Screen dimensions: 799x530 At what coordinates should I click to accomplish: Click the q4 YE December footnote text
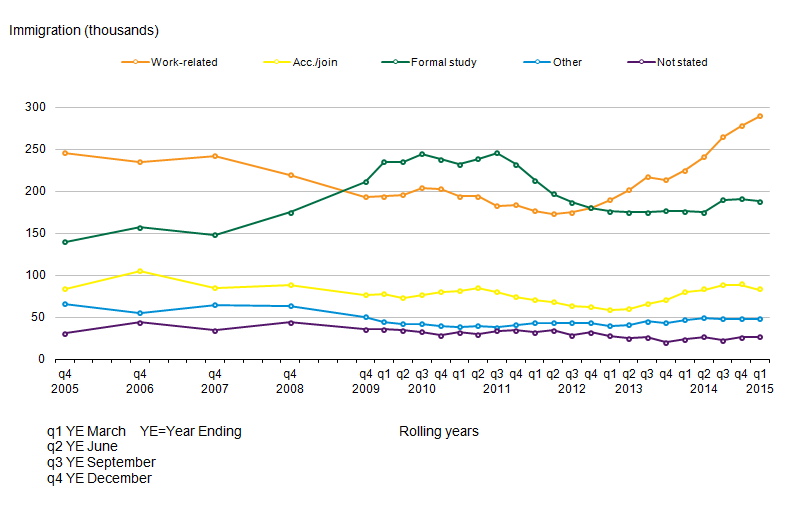coord(99,478)
